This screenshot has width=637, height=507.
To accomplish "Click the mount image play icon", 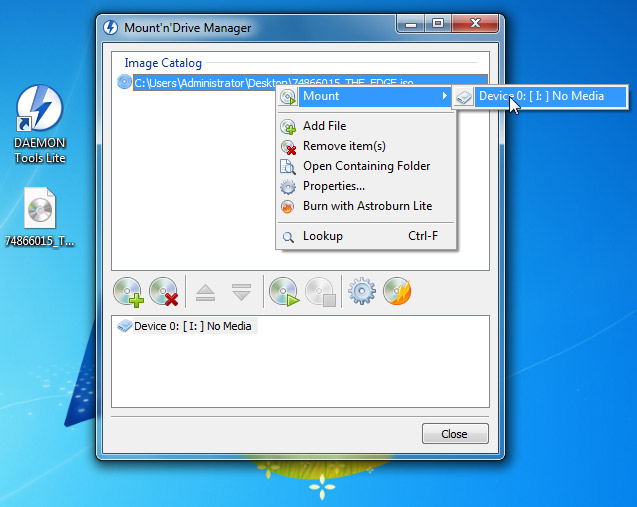I will [x=284, y=292].
